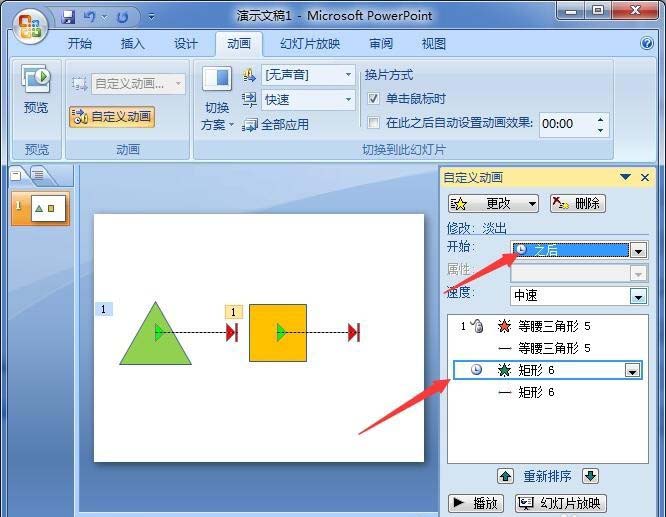Select first 等腰三角形 5 exit effect row
Image resolution: width=666 pixels, height=517 pixels.
(x=548, y=326)
